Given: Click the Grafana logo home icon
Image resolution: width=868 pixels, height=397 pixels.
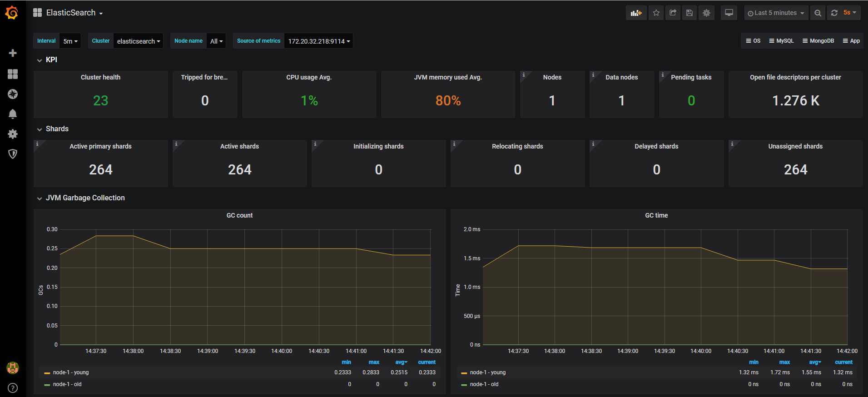Looking at the screenshot, I should point(12,13).
